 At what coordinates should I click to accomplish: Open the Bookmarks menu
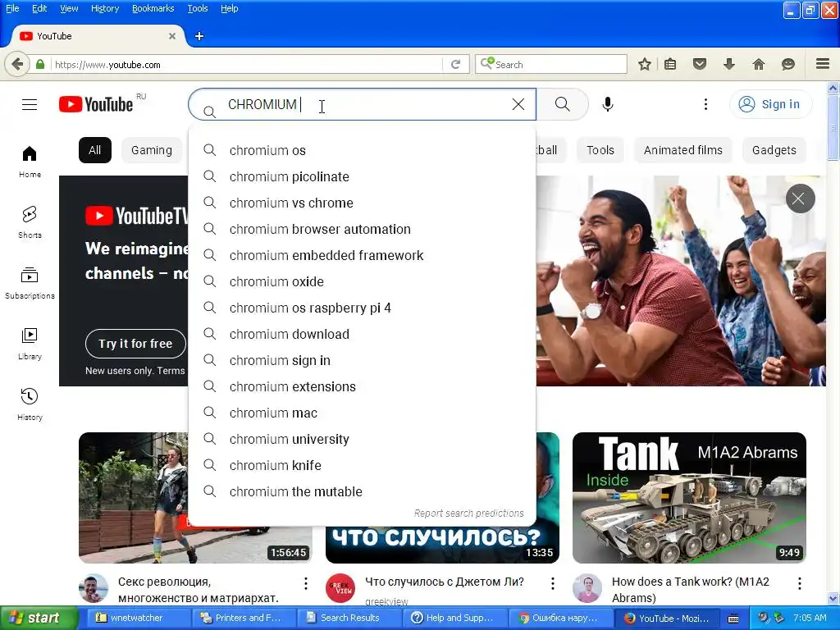tap(153, 8)
